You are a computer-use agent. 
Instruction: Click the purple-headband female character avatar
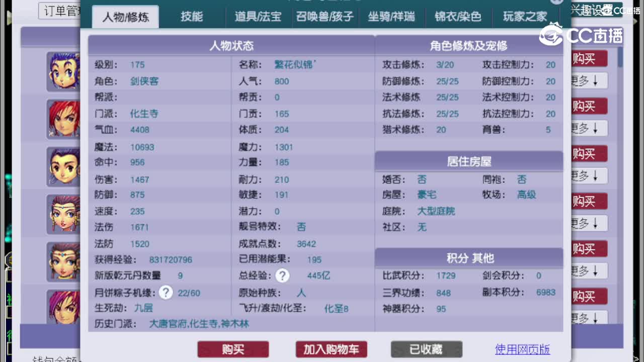tap(64, 214)
